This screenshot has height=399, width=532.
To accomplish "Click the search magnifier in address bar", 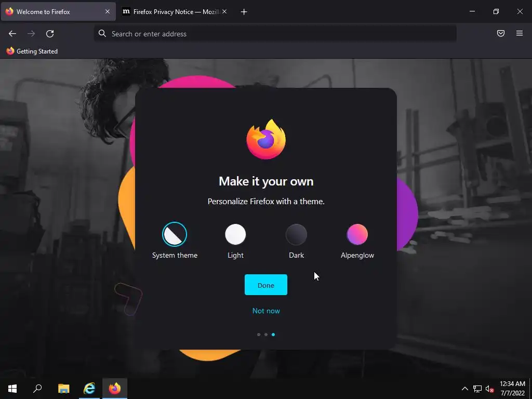I will [102, 33].
